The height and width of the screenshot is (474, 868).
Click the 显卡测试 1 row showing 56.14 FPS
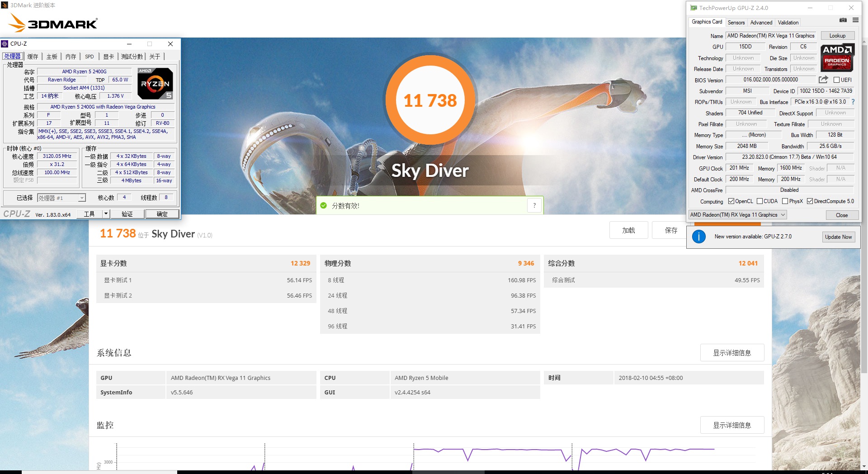pyautogui.click(x=206, y=280)
